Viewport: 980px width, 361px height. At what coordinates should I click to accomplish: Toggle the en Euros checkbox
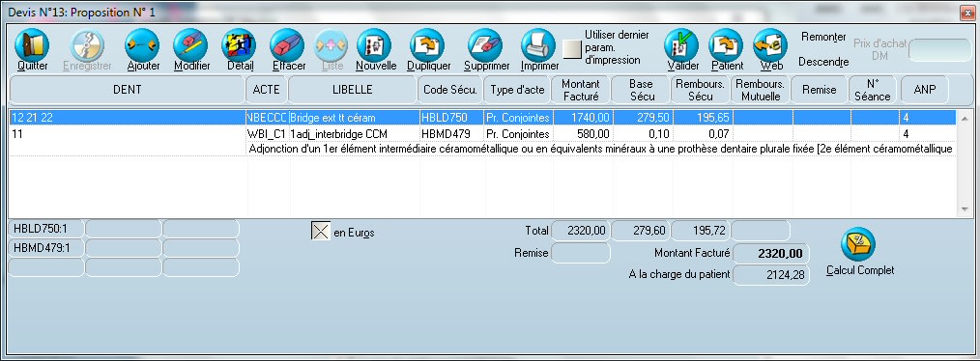[x=321, y=232]
